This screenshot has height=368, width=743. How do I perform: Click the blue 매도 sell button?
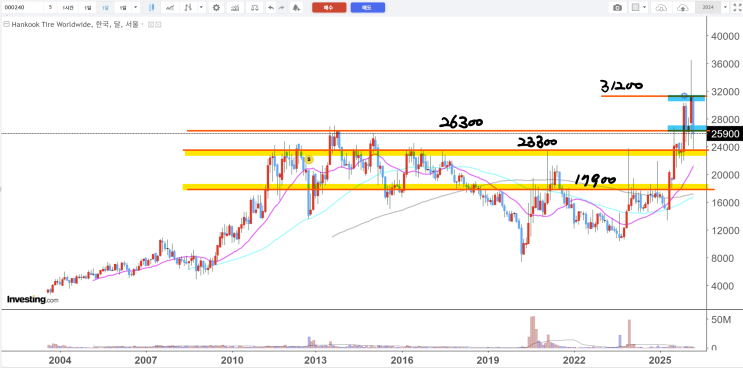368,8
